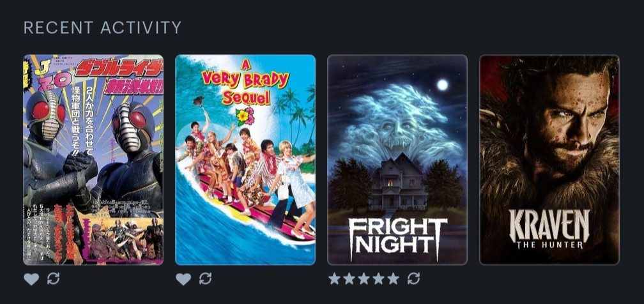
Task: Click the rewatch icon below A Very Brady Sequel
Action: (x=205, y=278)
